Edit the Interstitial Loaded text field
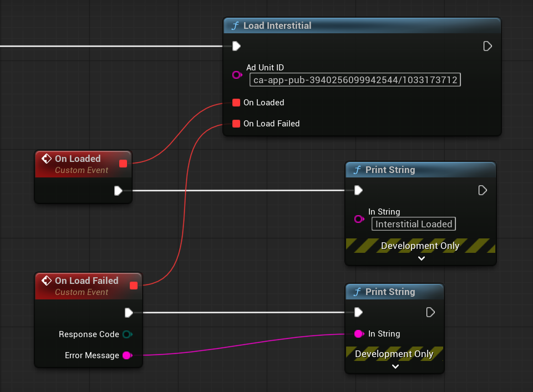 pyautogui.click(x=414, y=224)
